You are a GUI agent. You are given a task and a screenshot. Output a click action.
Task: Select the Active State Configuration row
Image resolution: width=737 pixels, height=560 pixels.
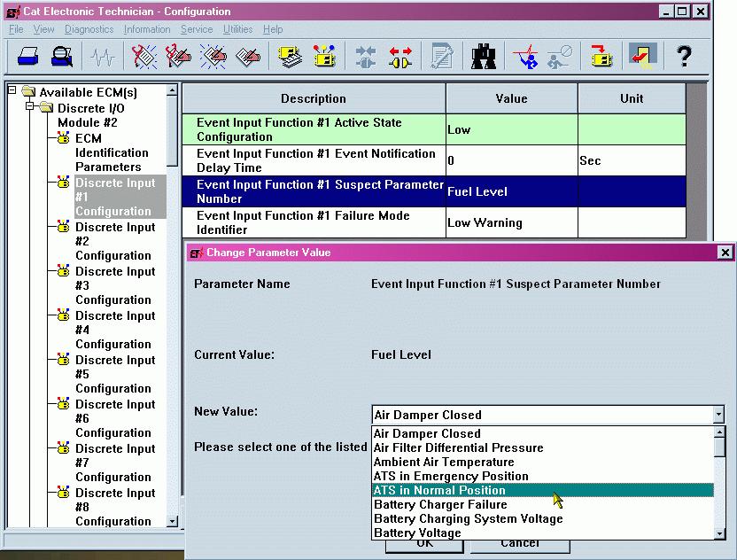pyautogui.click(x=434, y=129)
